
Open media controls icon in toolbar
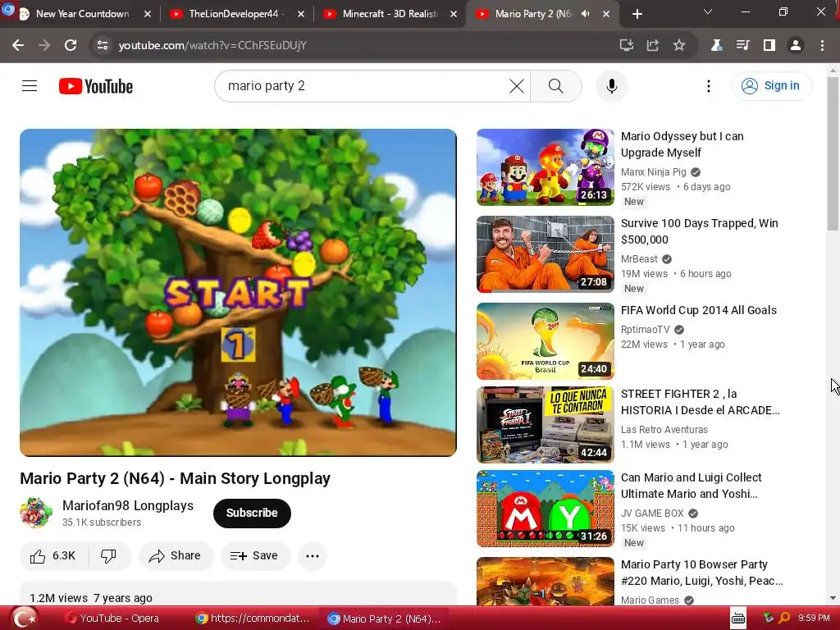[x=742, y=46]
